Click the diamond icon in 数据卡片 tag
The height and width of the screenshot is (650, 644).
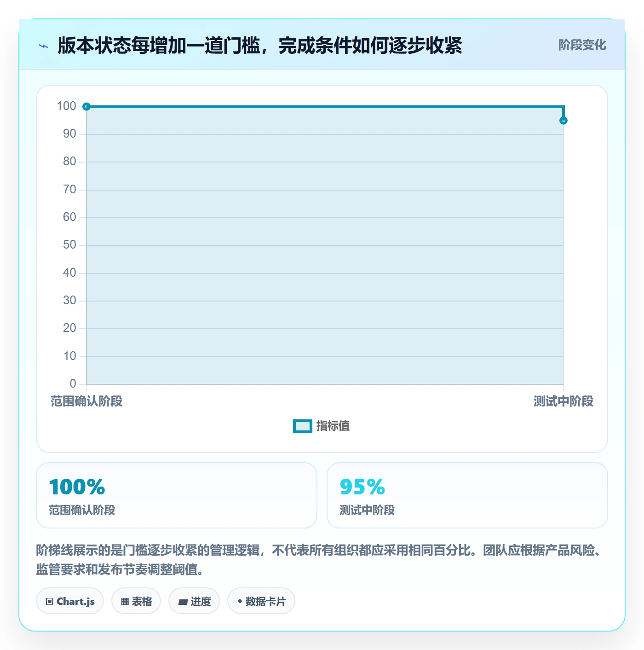(x=240, y=601)
